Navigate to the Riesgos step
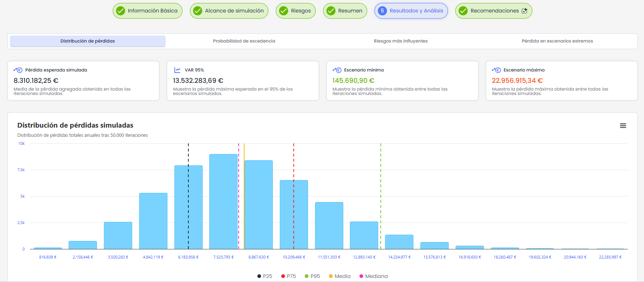Screen dimensions: 644x282 [x=296, y=11]
